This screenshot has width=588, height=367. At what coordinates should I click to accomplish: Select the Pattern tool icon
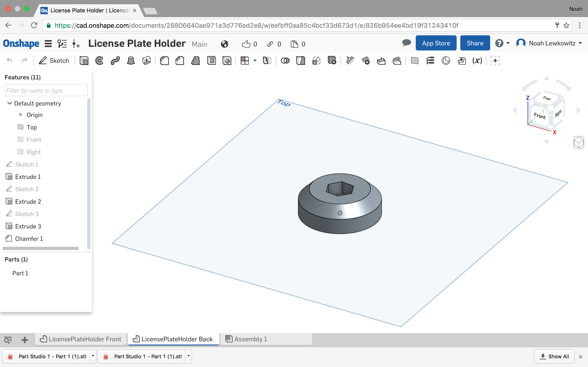point(245,61)
